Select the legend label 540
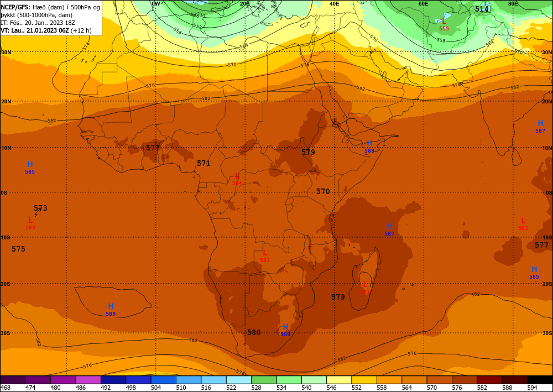The width and height of the screenshot is (553, 392). pyautogui.click(x=307, y=388)
